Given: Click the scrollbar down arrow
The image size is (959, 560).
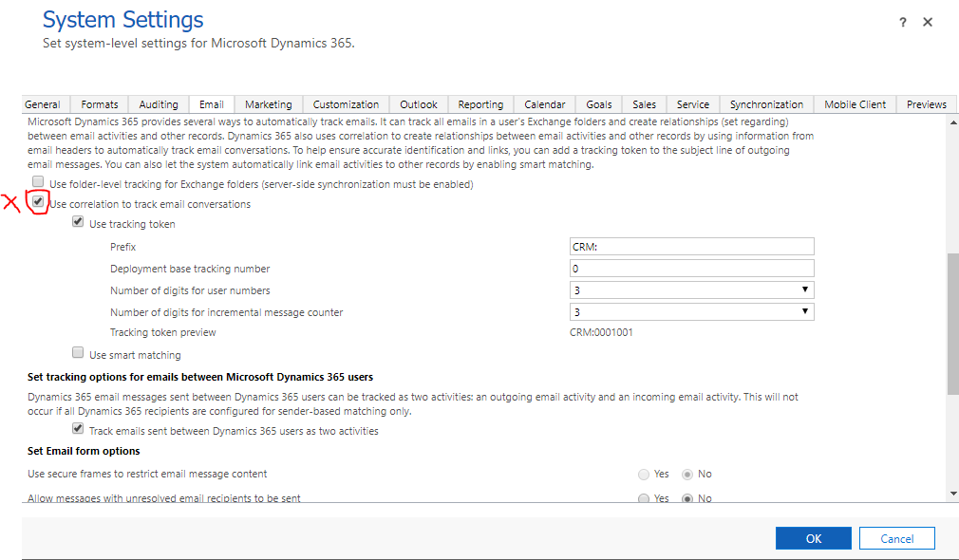Looking at the screenshot, I should coord(953,494).
